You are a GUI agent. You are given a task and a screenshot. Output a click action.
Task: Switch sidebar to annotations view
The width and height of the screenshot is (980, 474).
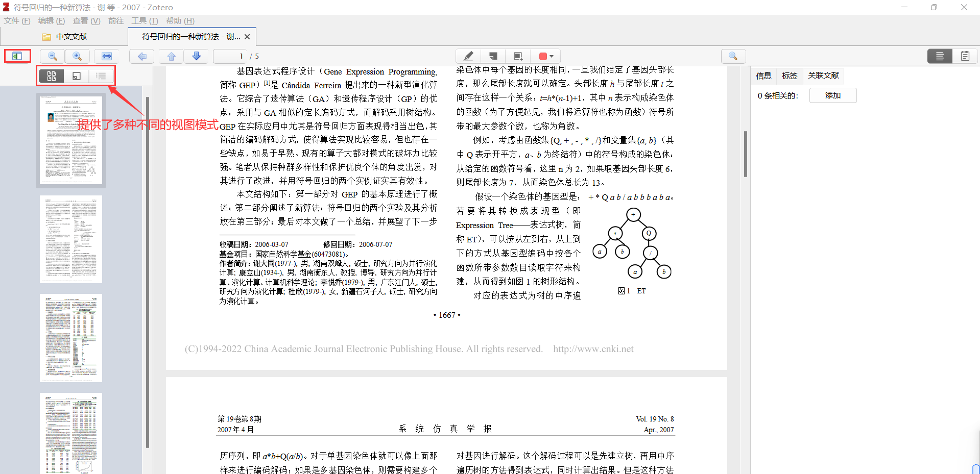pyautogui.click(x=77, y=76)
